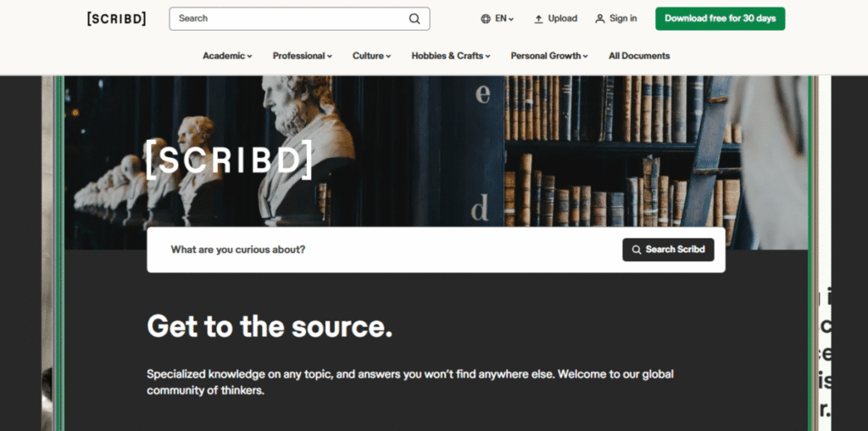Open the Personal Growth dropdown
This screenshot has width=868, height=431.
click(x=549, y=56)
